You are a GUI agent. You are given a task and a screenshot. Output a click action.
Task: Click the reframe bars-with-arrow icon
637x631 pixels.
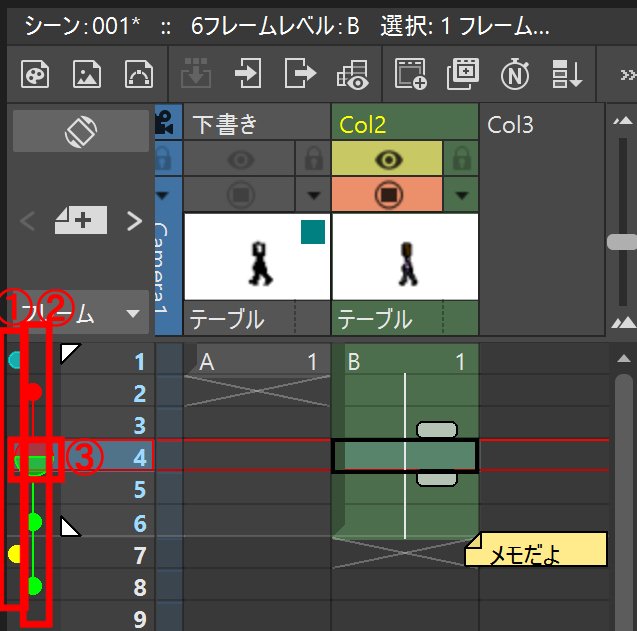(567, 74)
